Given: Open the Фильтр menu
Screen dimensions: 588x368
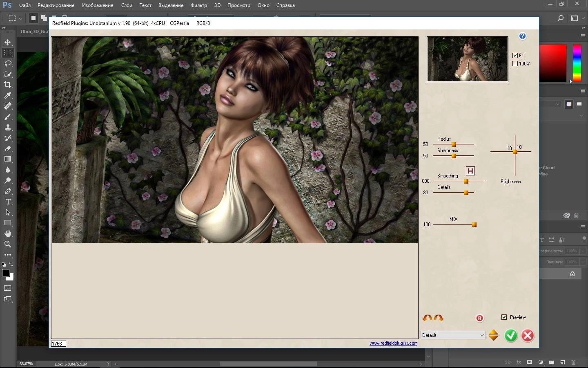Looking at the screenshot, I should pos(198,5).
